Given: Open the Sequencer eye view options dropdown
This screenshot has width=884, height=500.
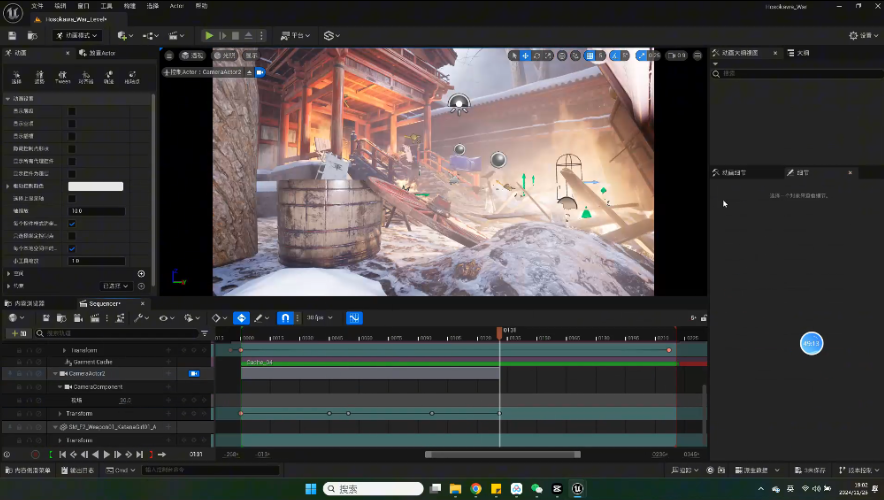Looking at the screenshot, I should coord(166,318).
